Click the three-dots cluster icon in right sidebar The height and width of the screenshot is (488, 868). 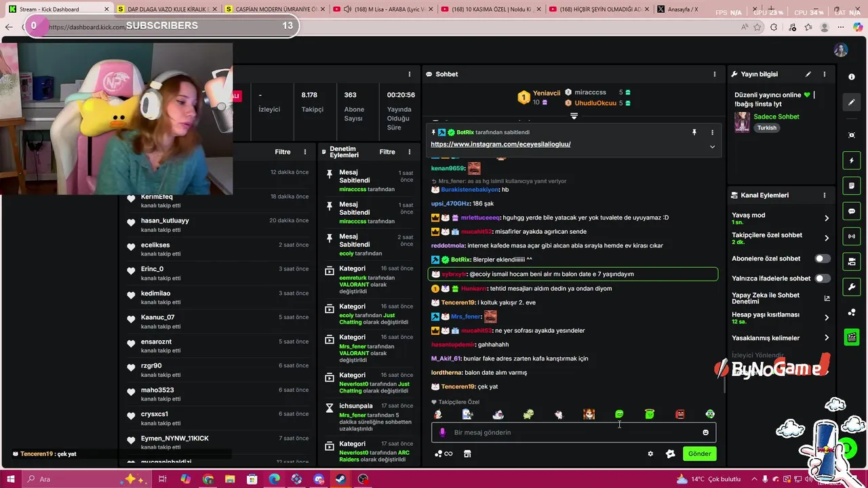point(852,312)
